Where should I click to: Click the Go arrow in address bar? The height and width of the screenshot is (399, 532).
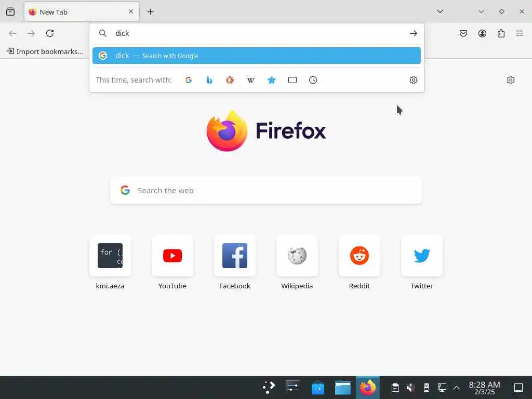(413, 33)
